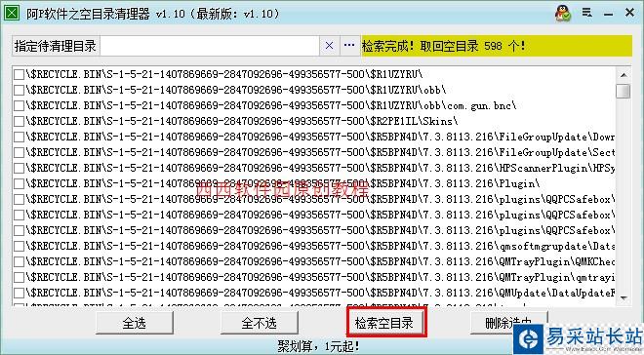Click the QMTrayPlugin\qmtrayi path text
This screenshot has width=644, height=355.
(320, 277)
